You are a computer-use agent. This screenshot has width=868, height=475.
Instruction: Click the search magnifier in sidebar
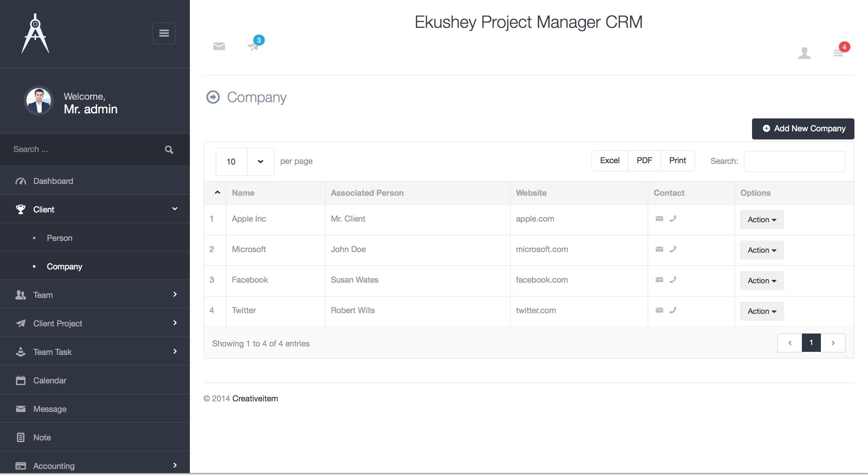point(169,149)
